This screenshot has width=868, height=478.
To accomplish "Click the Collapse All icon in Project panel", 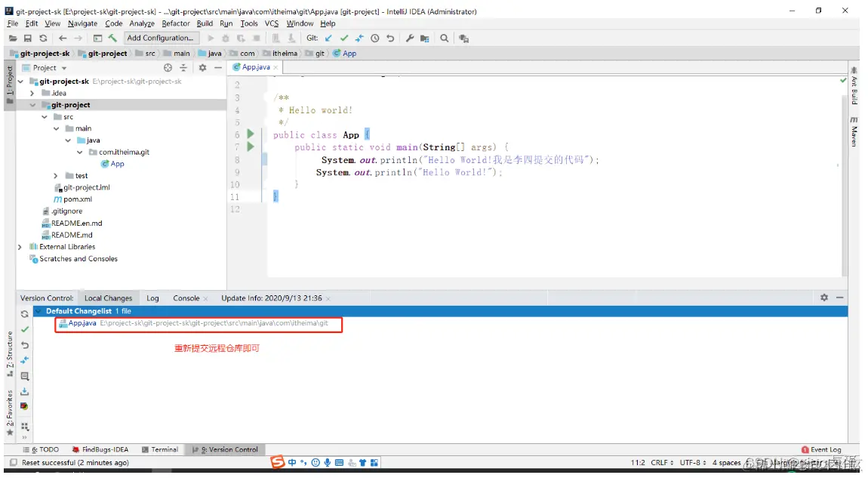I will [x=183, y=67].
